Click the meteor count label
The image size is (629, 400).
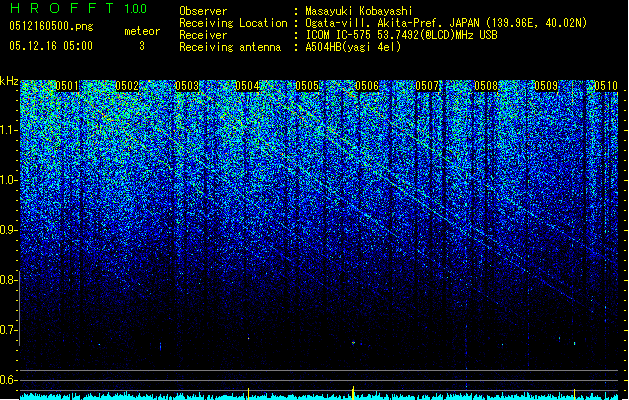[x=142, y=31]
